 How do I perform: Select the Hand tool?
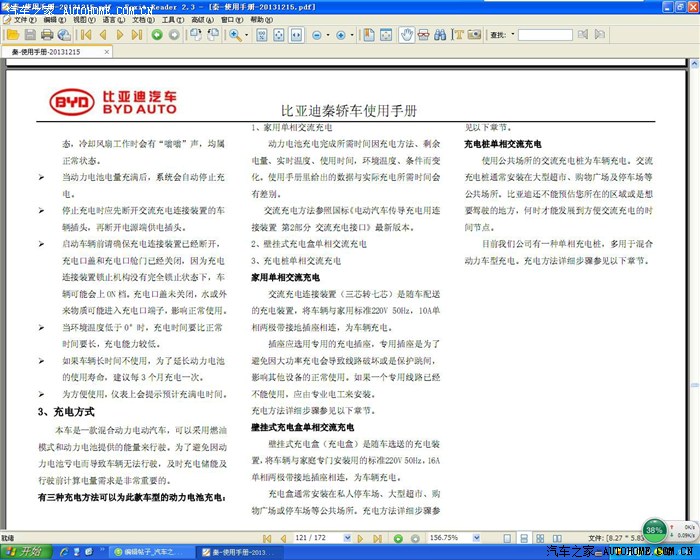tap(407, 35)
